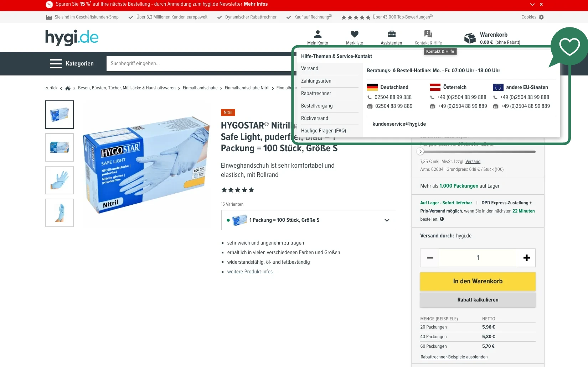Open Mein Konto account icon

(x=318, y=34)
